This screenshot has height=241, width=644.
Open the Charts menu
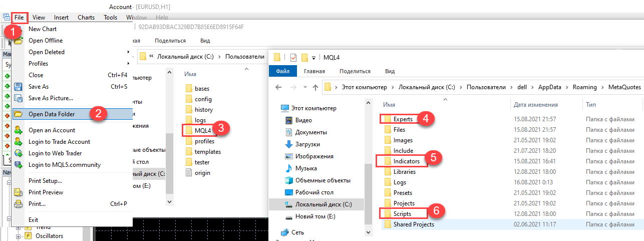click(86, 17)
